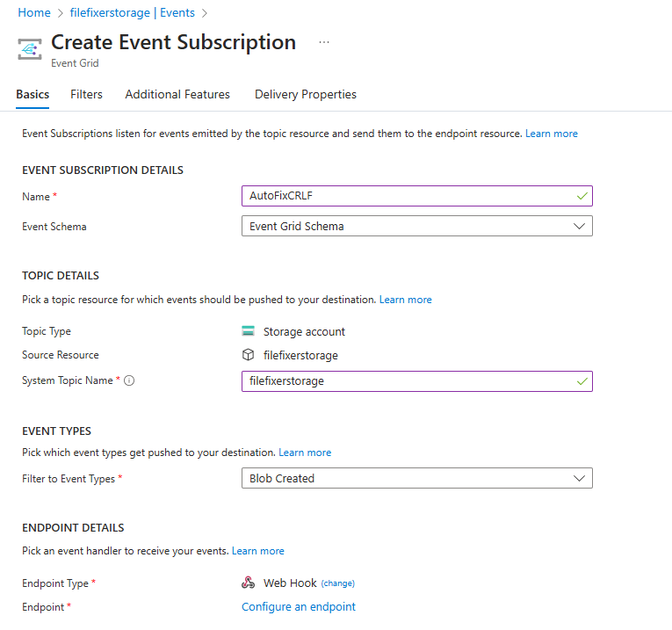Click the Create Event Subscription title
The width and height of the screenshot is (672, 630).
tap(174, 42)
